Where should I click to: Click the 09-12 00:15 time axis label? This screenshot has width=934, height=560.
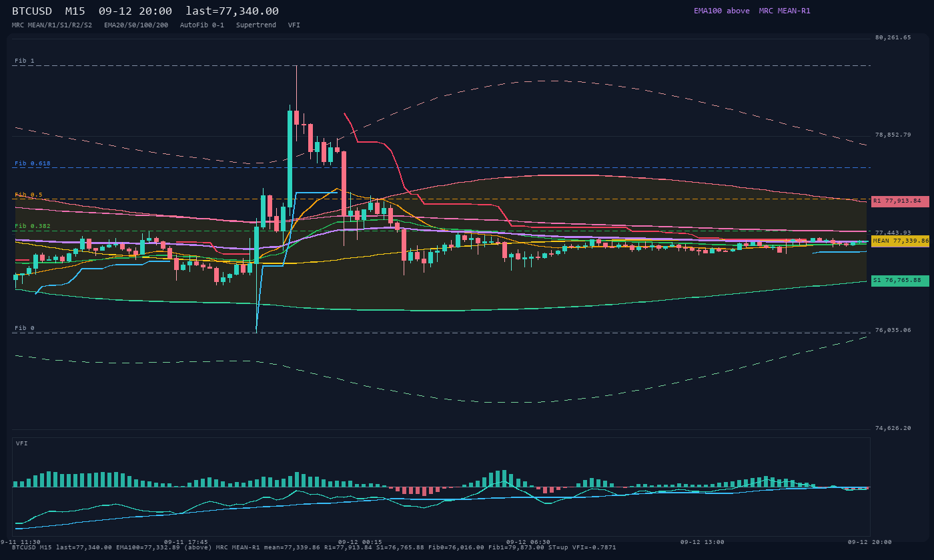tap(360, 542)
